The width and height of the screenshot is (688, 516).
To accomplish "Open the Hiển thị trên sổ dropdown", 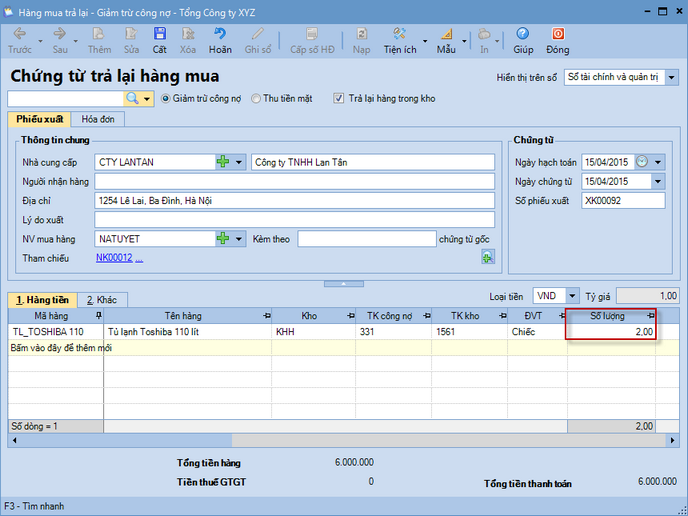I will (x=671, y=77).
